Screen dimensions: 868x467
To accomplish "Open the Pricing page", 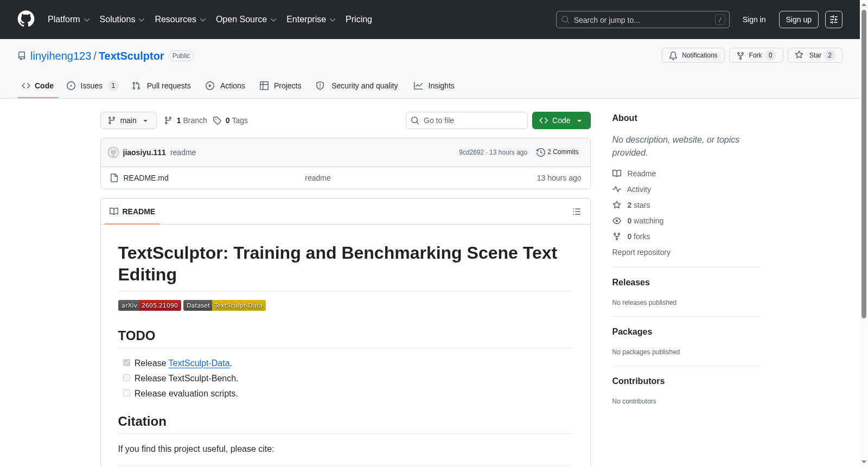I will [x=359, y=20].
